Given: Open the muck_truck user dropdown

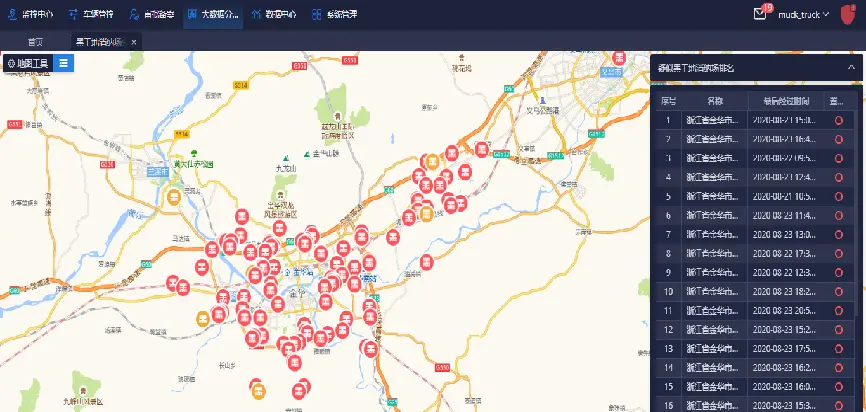Looking at the screenshot, I should tap(804, 14).
